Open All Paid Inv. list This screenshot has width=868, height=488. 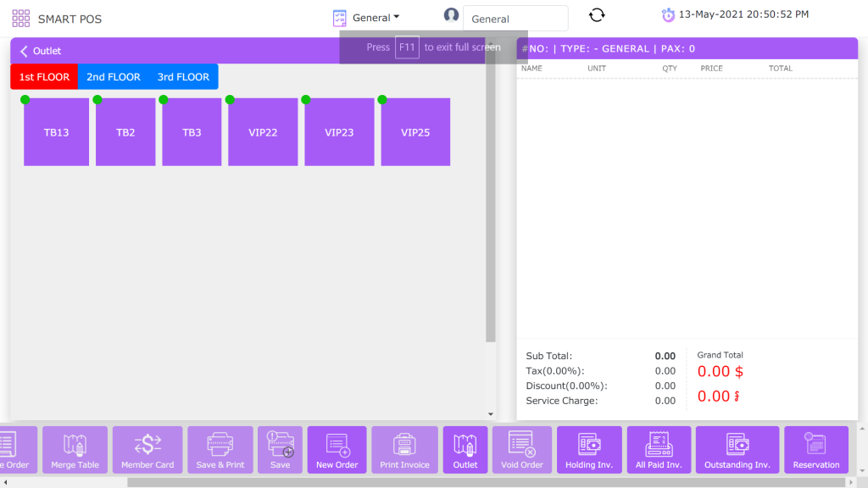(658, 449)
